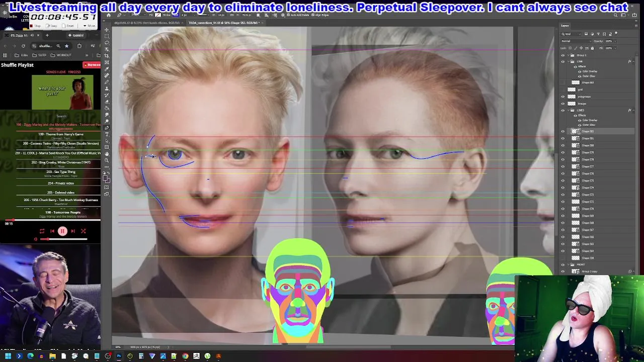The image size is (644, 362).
Task: Select the Path Selection tool
Action: coord(107,141)
